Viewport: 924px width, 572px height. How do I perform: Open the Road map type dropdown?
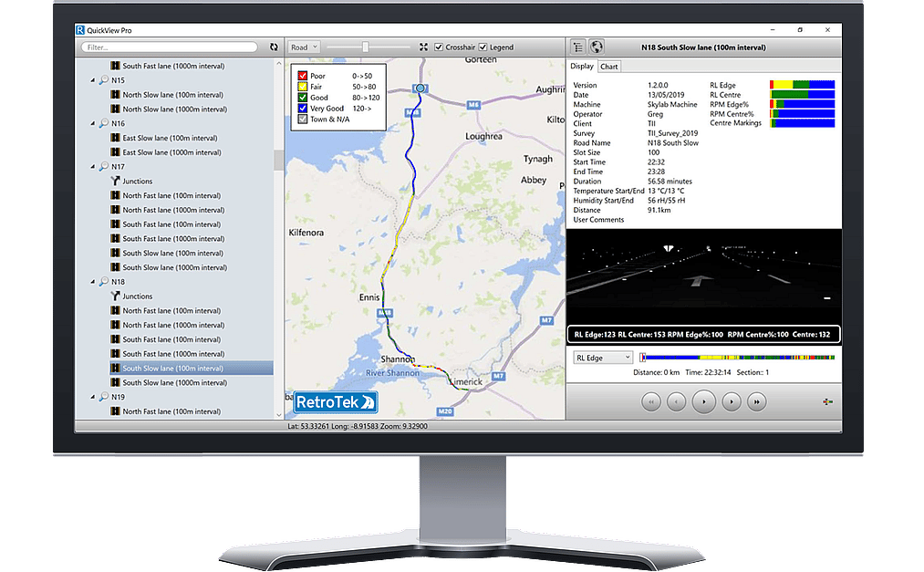304,47
